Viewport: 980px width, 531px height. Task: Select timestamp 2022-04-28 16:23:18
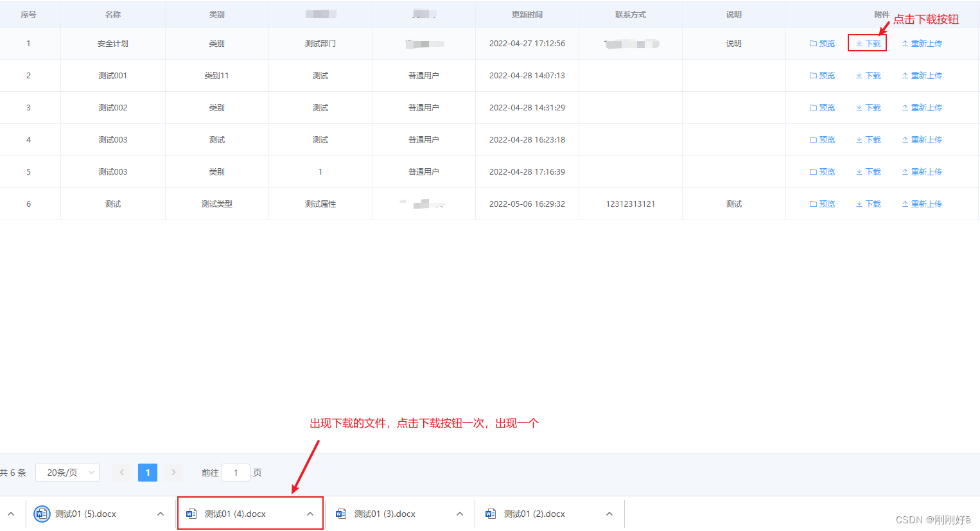(527, 140)
